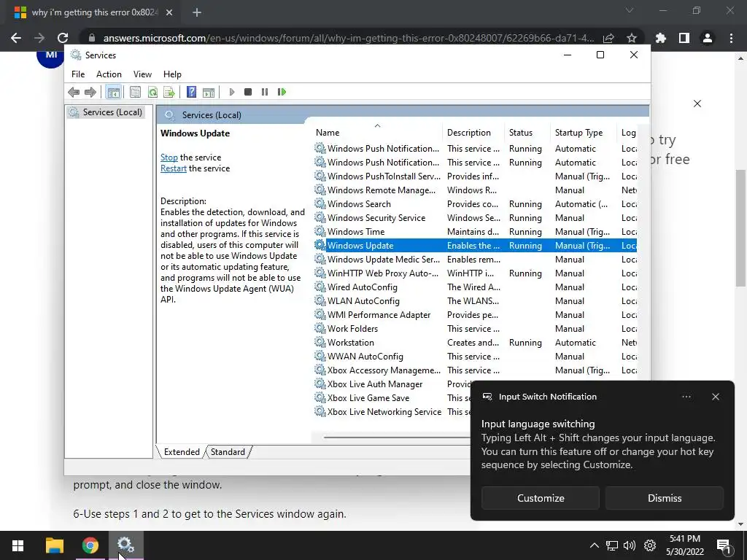This screenshot has height=560, width=747.
Task: Click the Pause Service toolbar icon
Action: [x=265, y=92]
